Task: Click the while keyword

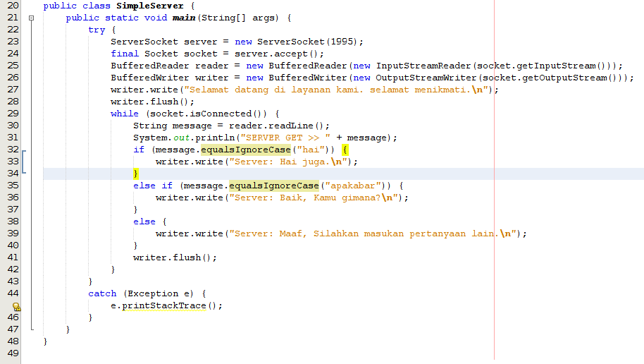Action: pyautogui.click(x=125, y=114)
